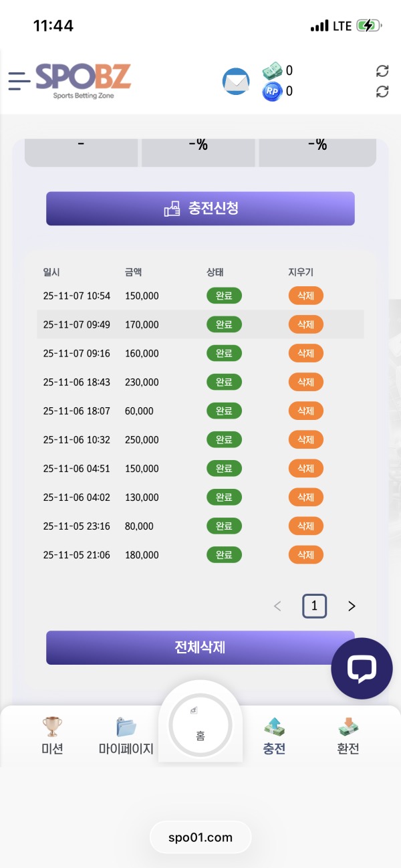Click the 전체삭제 button
401x868 pixels.
coord(200,647)
